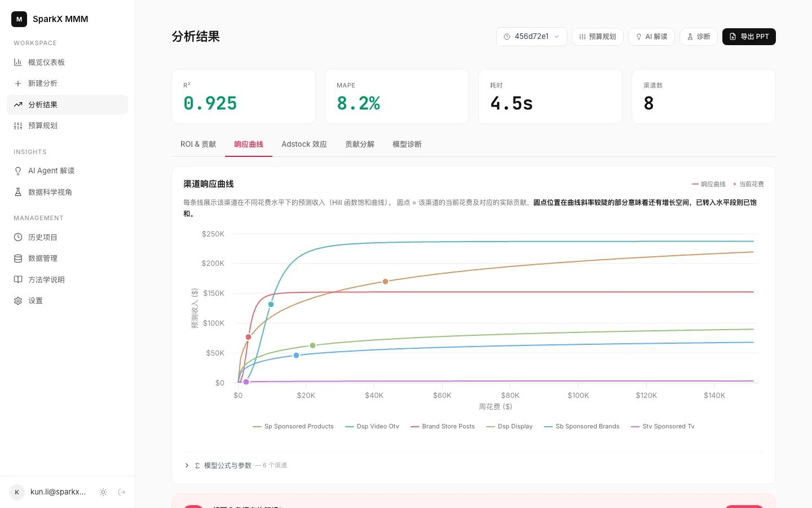This screenshot has width=812, height=508.
Task: Click the 渠道响应曲线 chart title
Action: (x=209, y=184)
